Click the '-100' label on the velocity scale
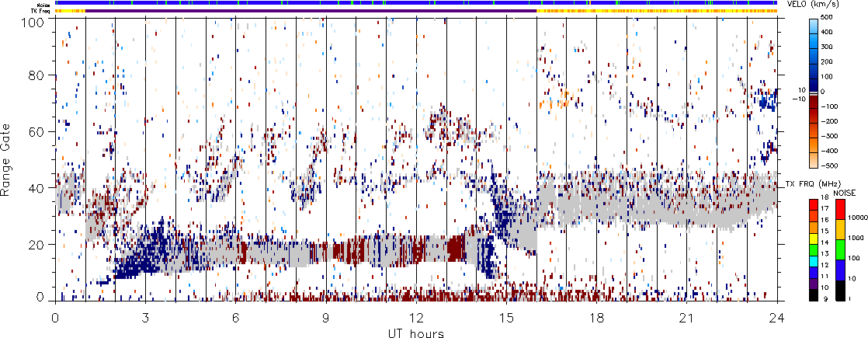 coord(828,106)
